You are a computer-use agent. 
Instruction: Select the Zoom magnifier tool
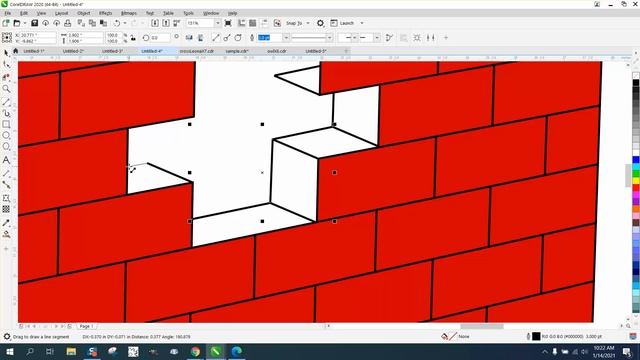coord(6,89)
